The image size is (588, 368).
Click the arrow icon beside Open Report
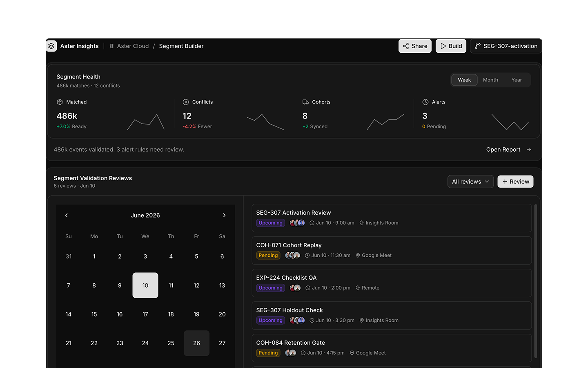(529, 150)
